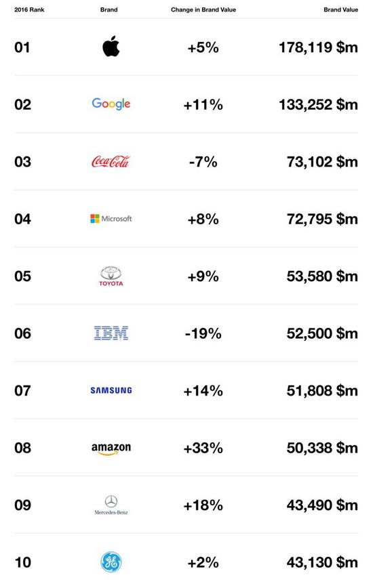Screen dimensions: 373x588
Task: Click Google's 133,252 $m brand value
Action: (x=318, y=104)
